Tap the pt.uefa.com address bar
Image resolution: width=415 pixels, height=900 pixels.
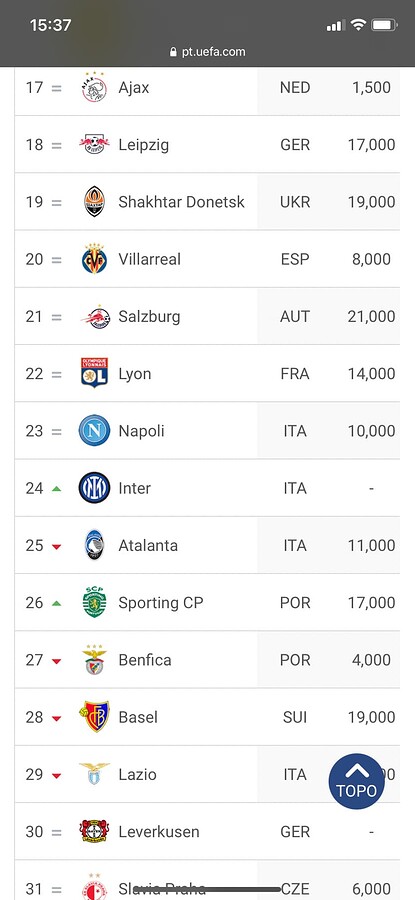tap(208, 52)
